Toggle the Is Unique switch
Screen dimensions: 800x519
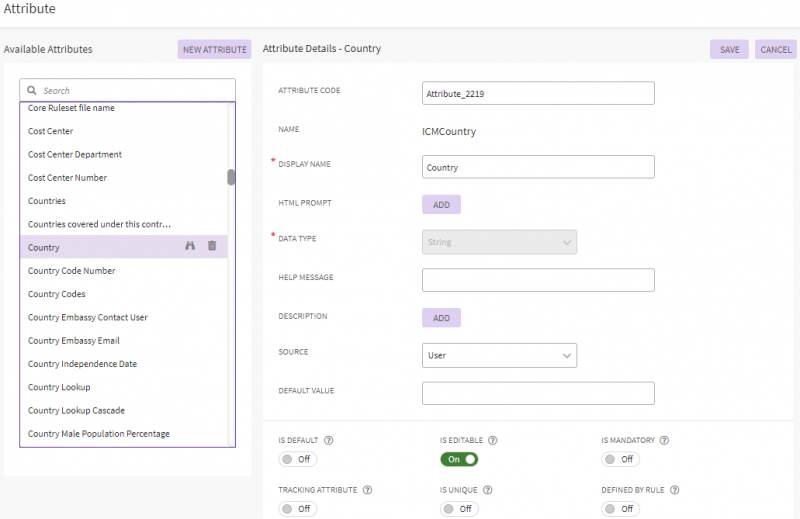click(459, 509)
